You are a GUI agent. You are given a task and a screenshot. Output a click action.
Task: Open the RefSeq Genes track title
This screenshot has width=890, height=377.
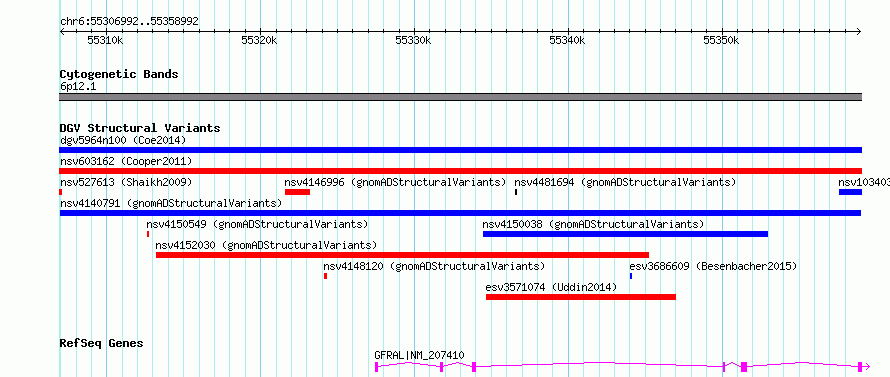[x=102, y=343]
